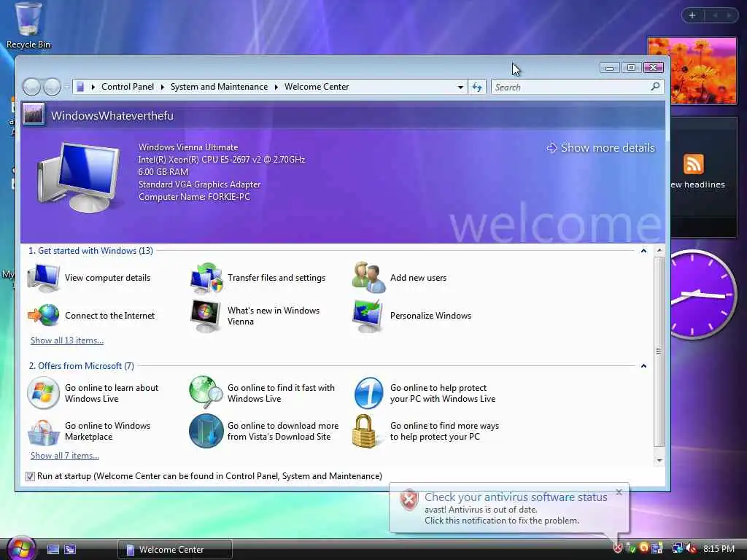Click the antivirus status notification balloon

point(508,508)
